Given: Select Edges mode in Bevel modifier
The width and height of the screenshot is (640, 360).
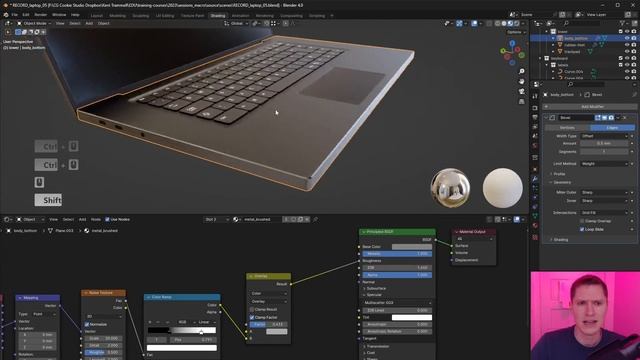Looking at the screenshot, I should coord(612,128).
